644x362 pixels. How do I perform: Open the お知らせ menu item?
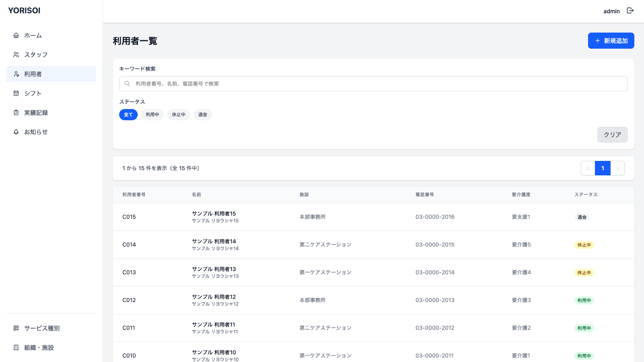pyautogui.click(x=51, y=132)
